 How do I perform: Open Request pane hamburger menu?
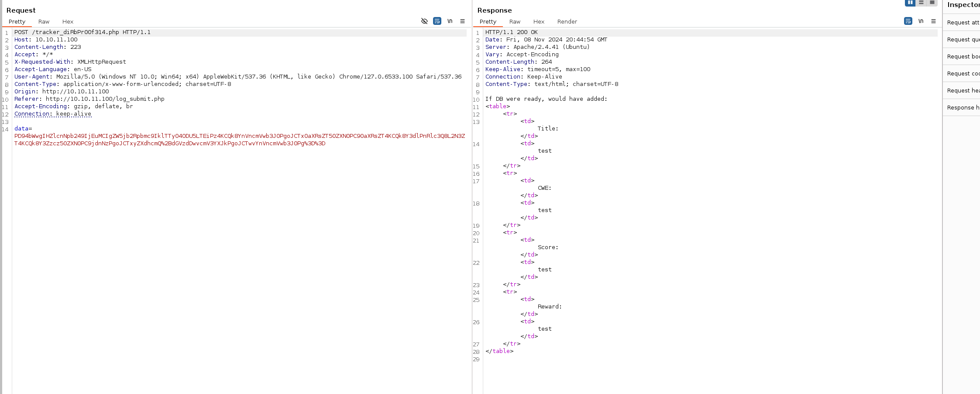click(x=462, y=21)
